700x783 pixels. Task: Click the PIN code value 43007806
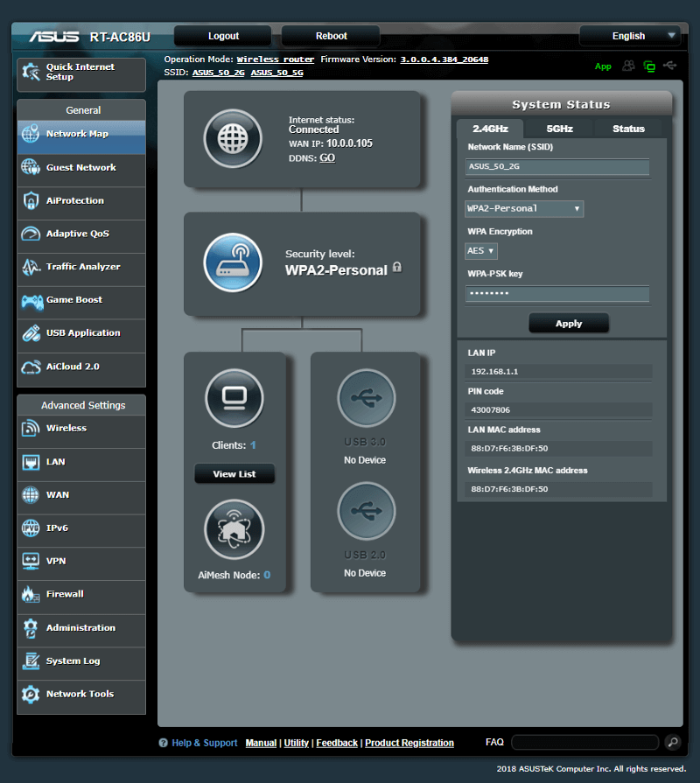[490, 410]
